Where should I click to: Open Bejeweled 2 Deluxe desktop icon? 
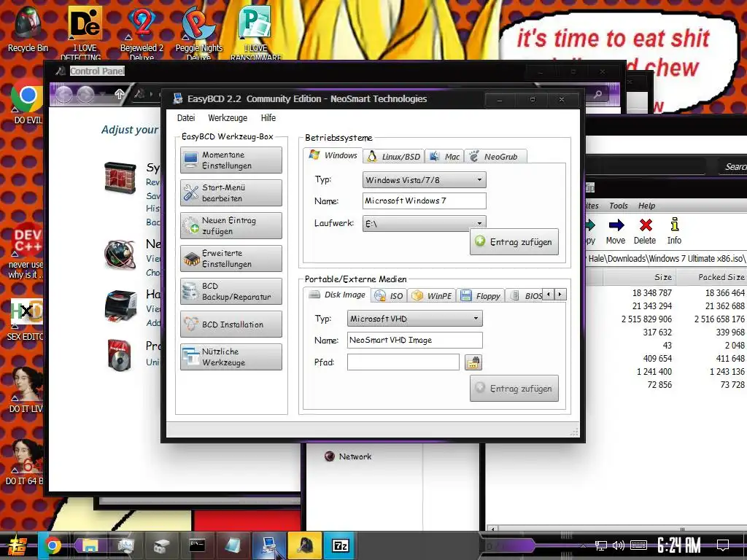coord(142,32)
